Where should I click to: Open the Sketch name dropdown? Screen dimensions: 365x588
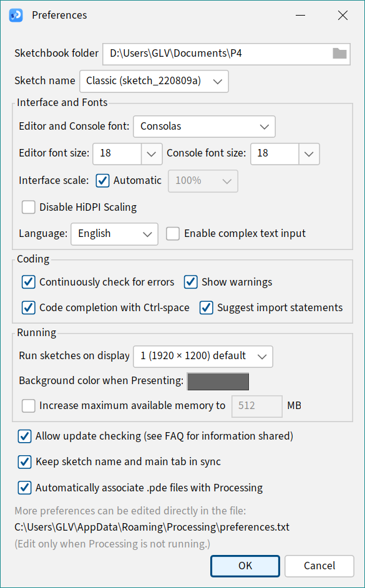point(154,81)
